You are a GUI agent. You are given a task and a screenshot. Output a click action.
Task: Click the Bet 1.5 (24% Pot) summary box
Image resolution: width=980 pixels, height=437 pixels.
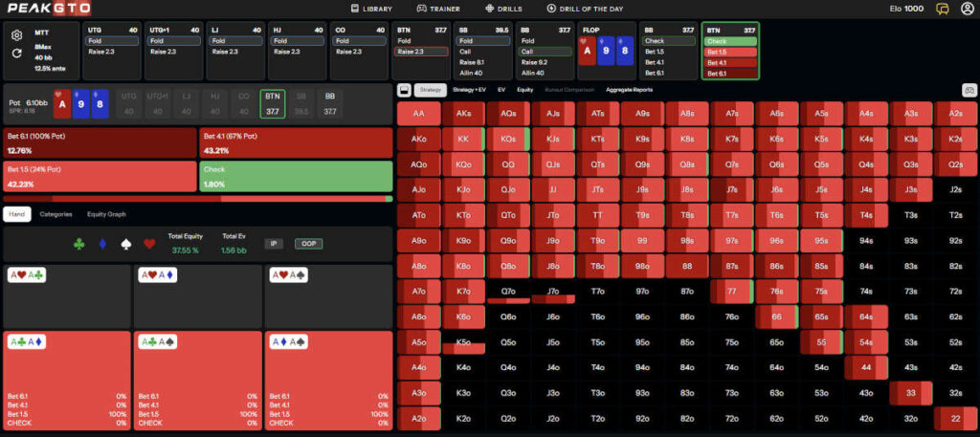tap(100, 177)
